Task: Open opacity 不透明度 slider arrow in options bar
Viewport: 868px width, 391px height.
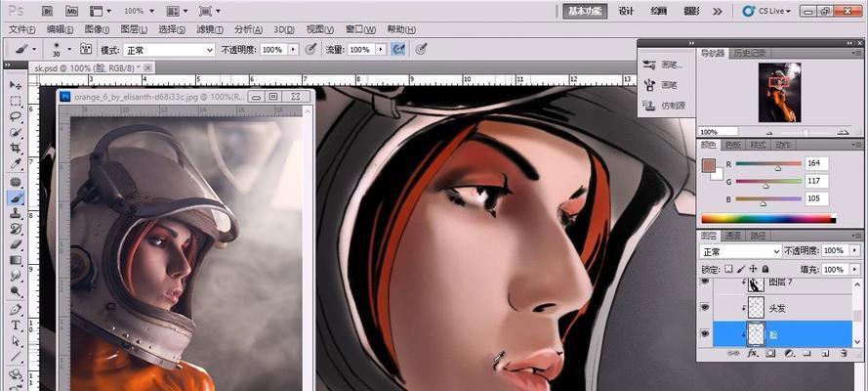Action: pos(293,49)
